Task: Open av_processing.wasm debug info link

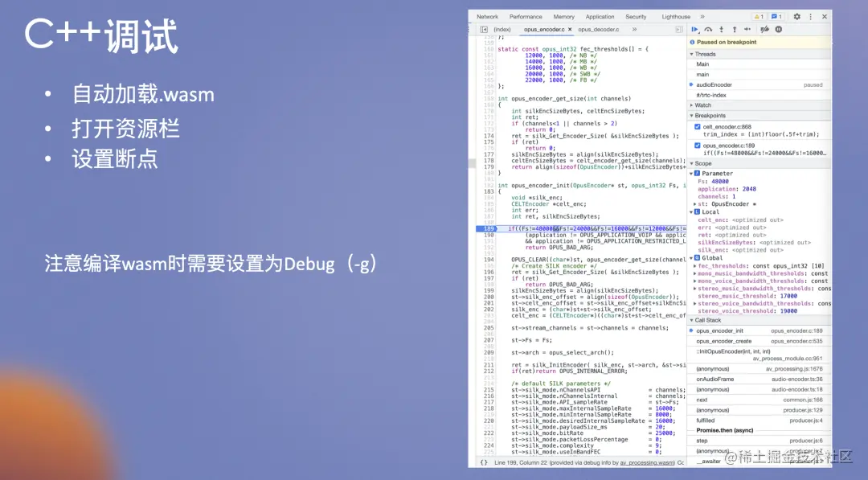Action: [x=647, y=462]
